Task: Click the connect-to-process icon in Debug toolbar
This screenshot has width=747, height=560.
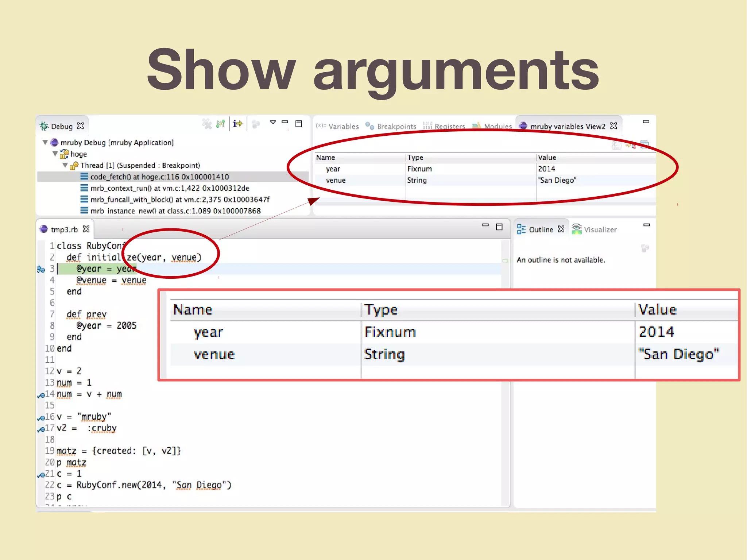Action: [221, 124]
